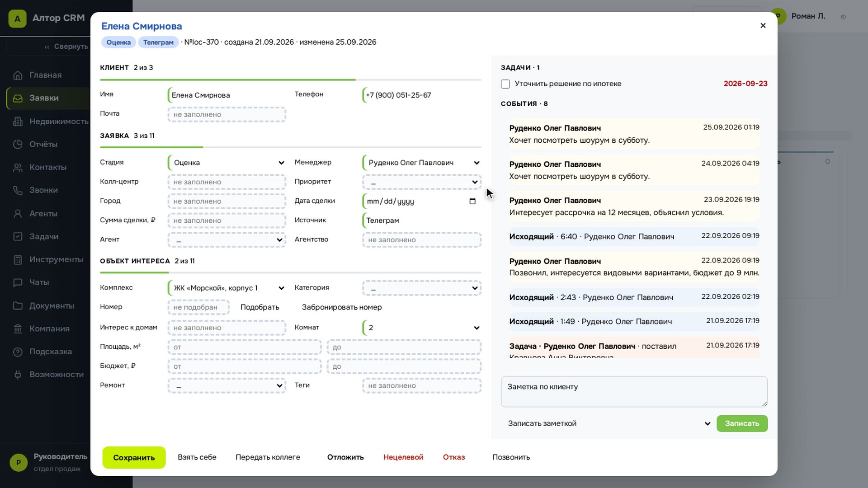The image size is (868, 488).
Task: Click the Отчёты chart icon
Action: [x=18, y=144]
